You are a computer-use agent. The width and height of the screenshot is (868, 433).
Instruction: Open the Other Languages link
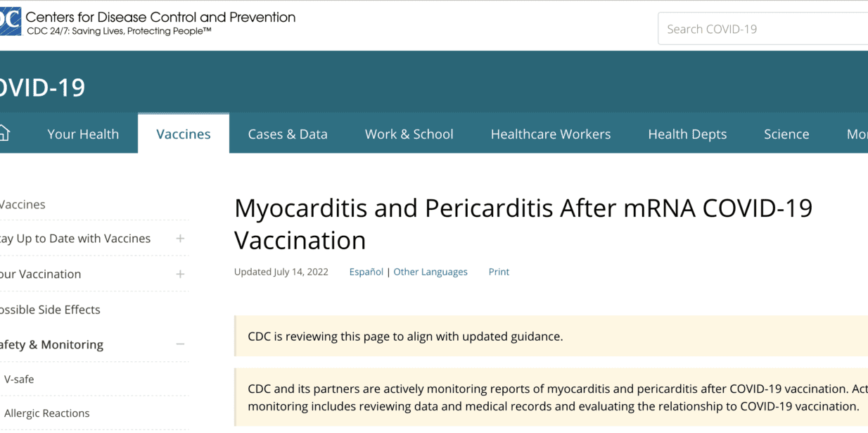(430, 272)
